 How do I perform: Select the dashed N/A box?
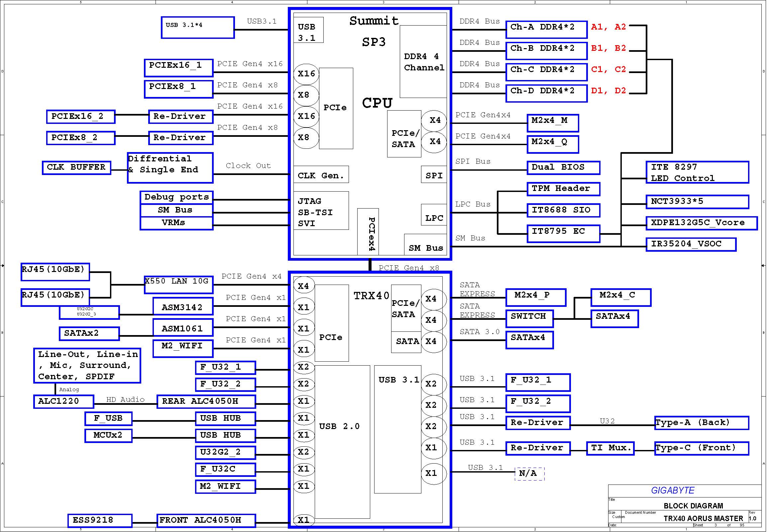(530, 474)
